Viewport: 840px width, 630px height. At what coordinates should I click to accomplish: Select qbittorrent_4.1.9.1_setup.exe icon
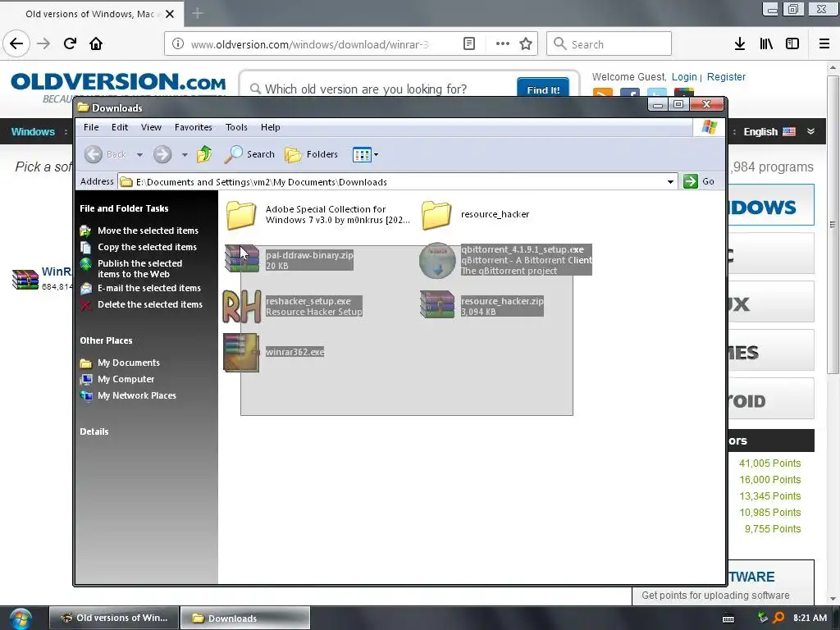point(437,260)
